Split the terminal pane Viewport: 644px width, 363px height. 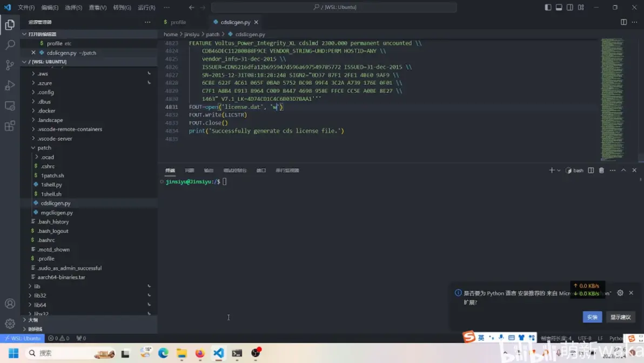[591, 170]
